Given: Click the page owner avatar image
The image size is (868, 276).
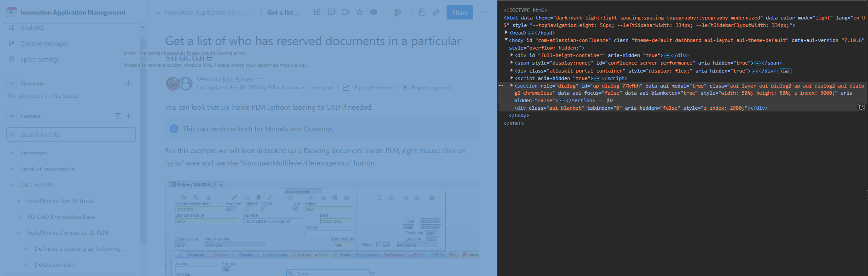Looking at the screenshot, I should click(x=173, y=83).
